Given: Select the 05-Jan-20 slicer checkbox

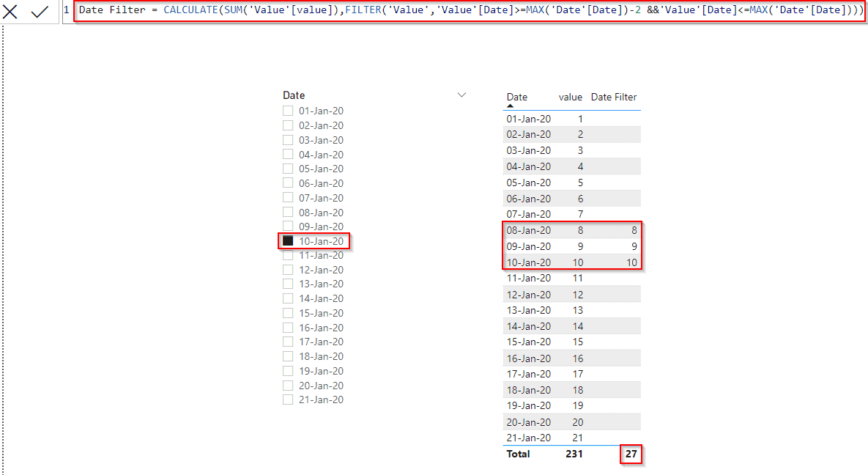Looking at the screenshot, I should coord(288,168).
